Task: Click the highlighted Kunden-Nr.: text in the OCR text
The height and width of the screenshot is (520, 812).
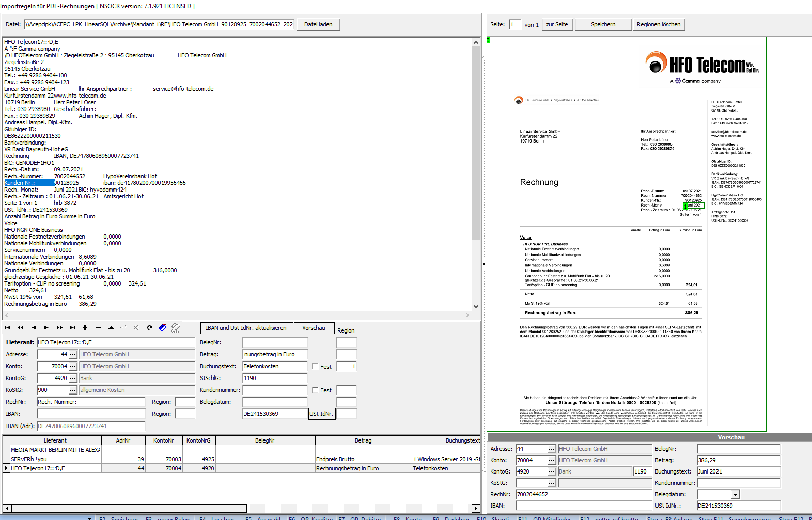Action: coord(29,183)
